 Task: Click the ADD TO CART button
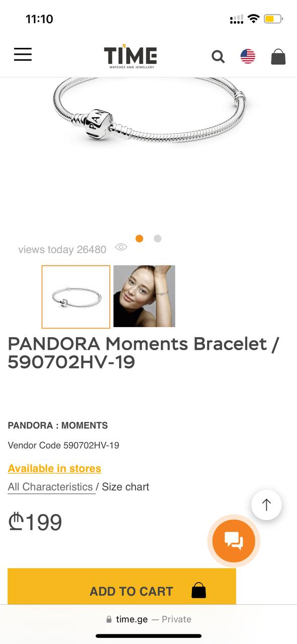(x=122, y=587)
